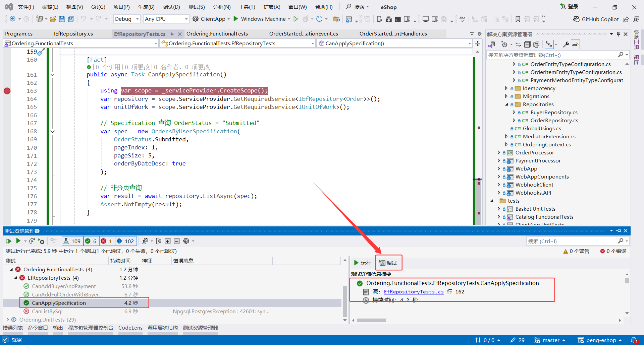
Task: Toggle the passed tests filter showing 6
Action: (x=91, y=241)
